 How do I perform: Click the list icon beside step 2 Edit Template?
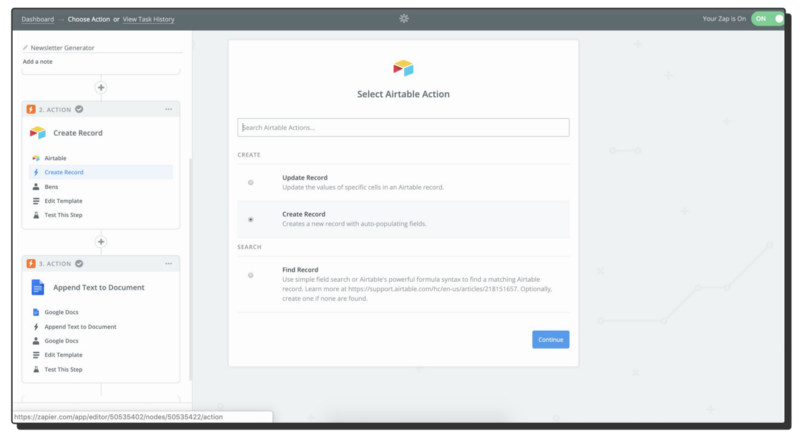pyautogui.click(x=36, y=201)
